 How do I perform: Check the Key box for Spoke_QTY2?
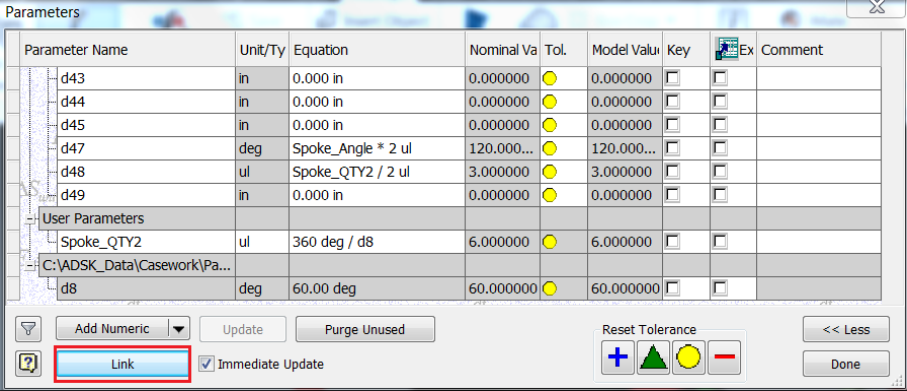tap(673, 242)
